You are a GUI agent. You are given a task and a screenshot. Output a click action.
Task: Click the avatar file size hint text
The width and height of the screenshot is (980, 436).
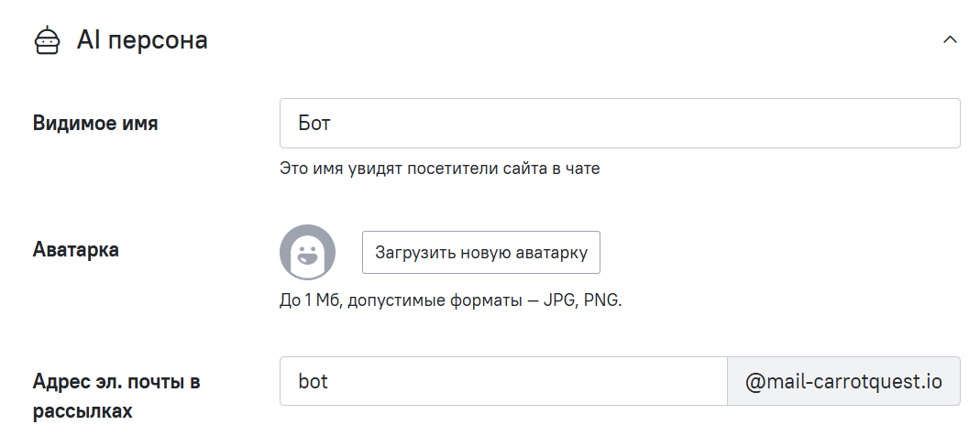coord(451,300)
